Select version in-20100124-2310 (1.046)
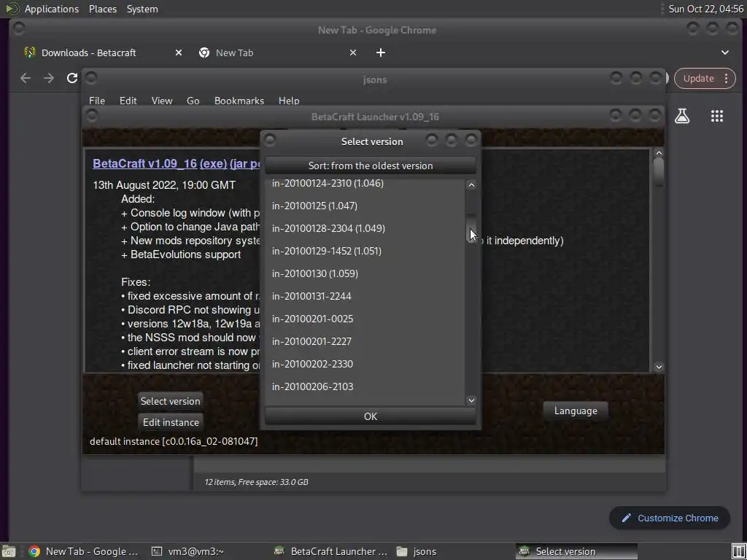The width and height of the screenshot is (747, 560). click(365, 183)
